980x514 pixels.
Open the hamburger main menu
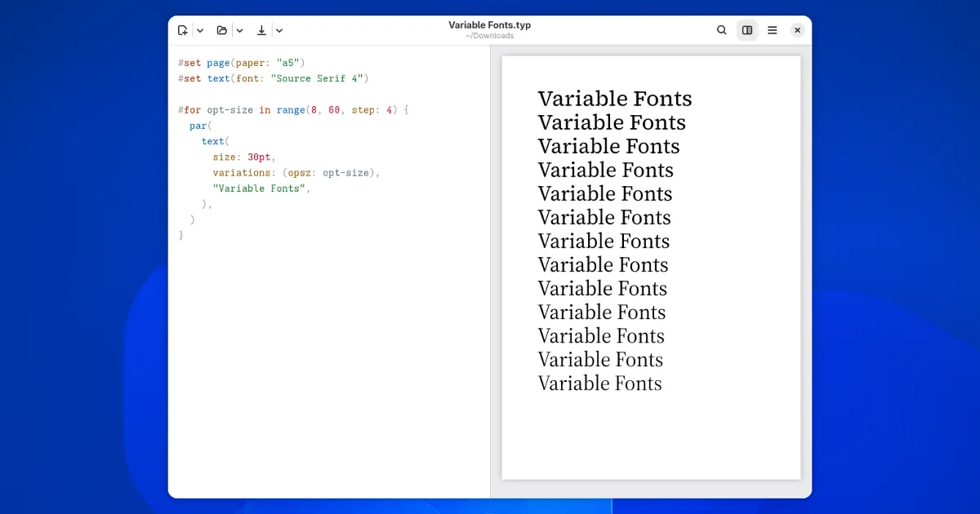point(773,30)
